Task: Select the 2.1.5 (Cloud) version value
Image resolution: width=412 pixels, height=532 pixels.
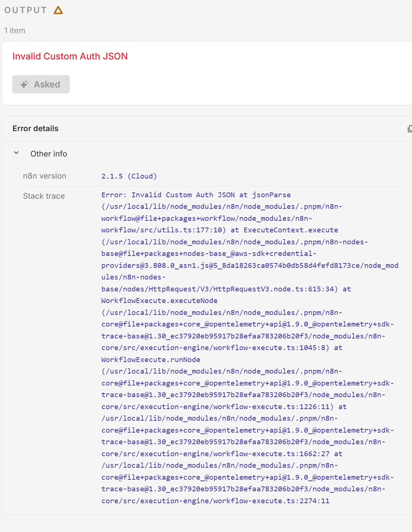Action: (129, 176)
